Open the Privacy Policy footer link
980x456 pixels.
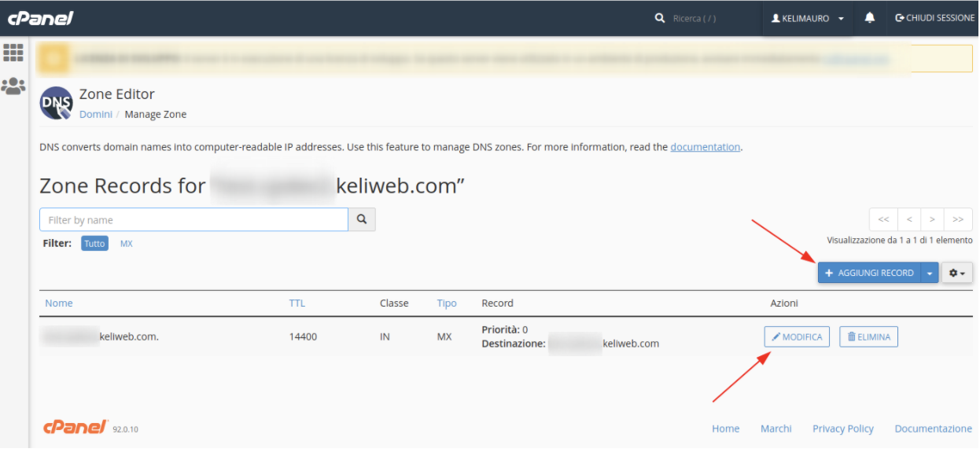click(843, 428)
